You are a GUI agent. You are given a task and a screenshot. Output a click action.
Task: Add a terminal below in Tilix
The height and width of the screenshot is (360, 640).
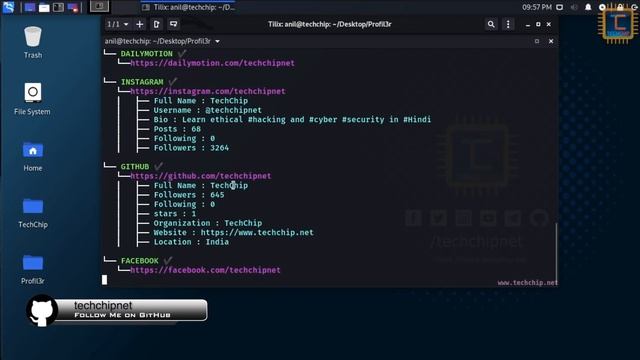[x=173, y=24]
